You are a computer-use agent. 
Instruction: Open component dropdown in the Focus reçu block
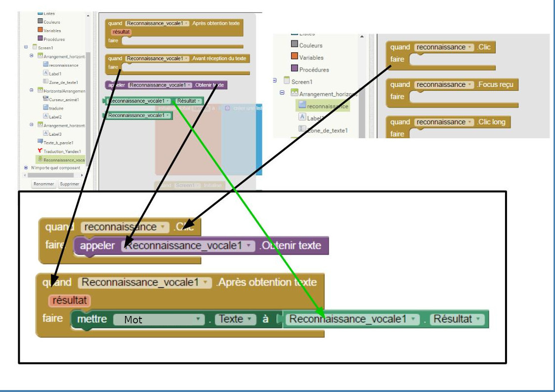click(470, 84)
